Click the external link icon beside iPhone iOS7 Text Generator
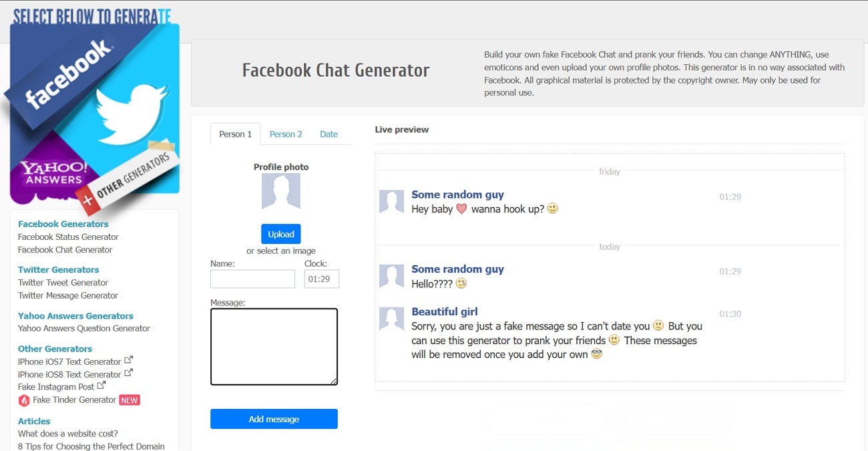 pos(129,360)
